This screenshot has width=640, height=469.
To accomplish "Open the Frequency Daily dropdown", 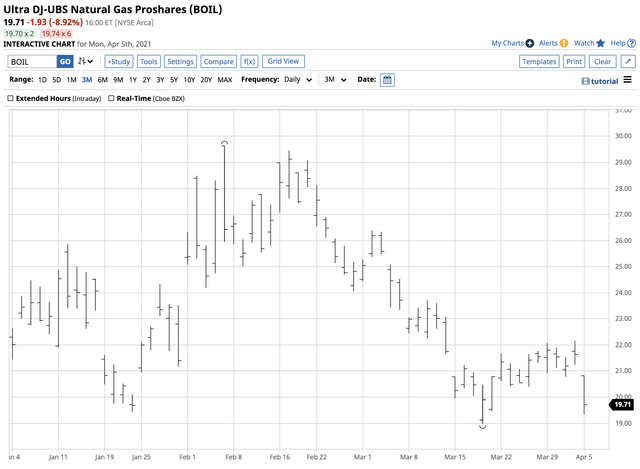I will pyautogui.click(x=298, y=80).
